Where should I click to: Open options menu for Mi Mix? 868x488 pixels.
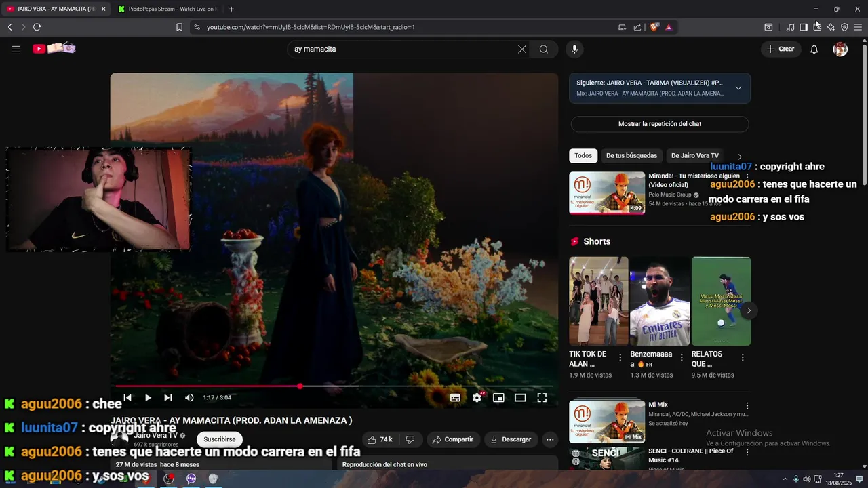pyautogui.click(x=747, y=406)
